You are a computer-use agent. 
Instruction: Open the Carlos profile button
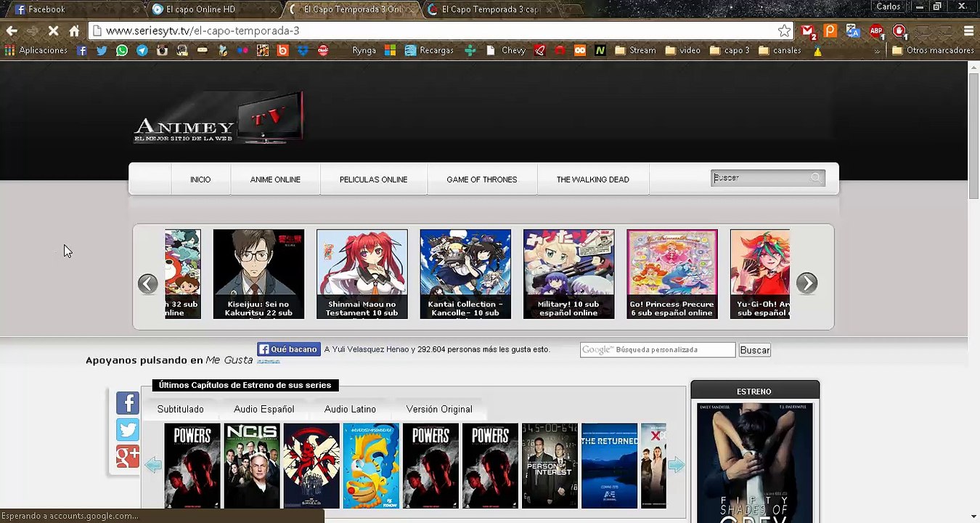coord(889,7)
